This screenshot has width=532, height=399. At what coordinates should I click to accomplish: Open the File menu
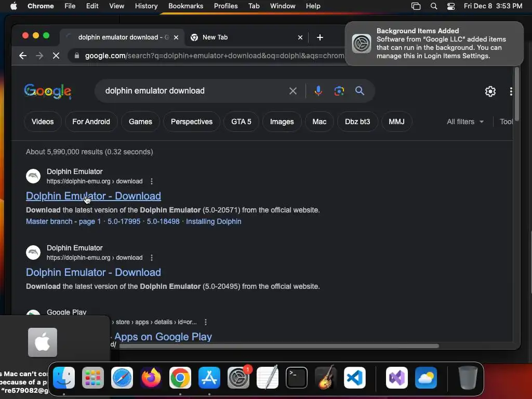[x=70, y=6]
